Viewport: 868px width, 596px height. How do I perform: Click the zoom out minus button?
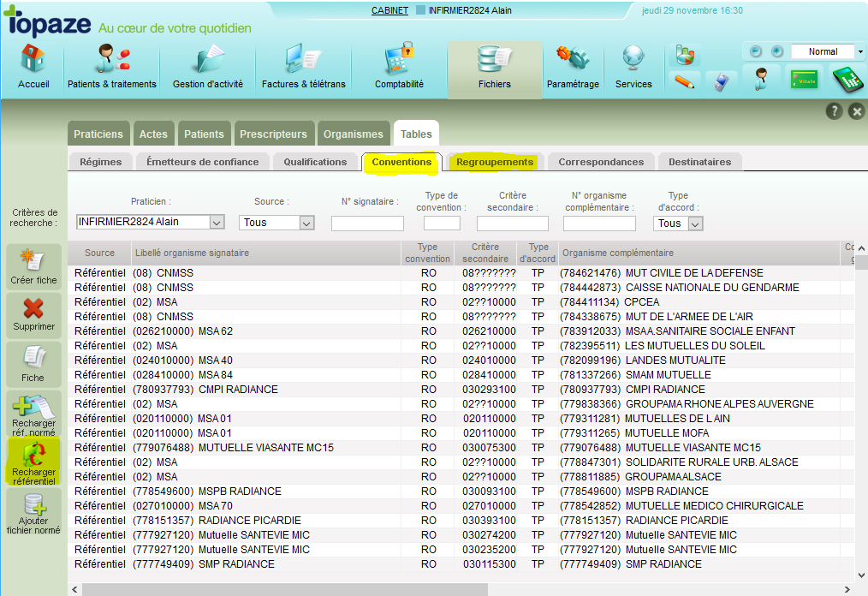pos(756,51)
